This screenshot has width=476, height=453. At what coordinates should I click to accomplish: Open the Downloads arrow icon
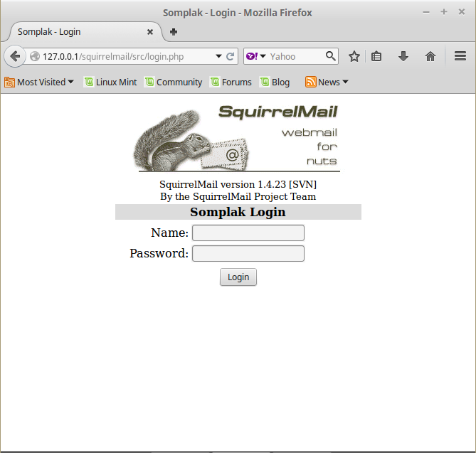pos(403,56)
